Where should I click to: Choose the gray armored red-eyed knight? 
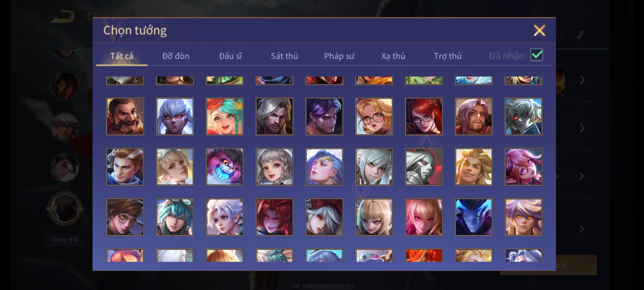tap(424, 167)
